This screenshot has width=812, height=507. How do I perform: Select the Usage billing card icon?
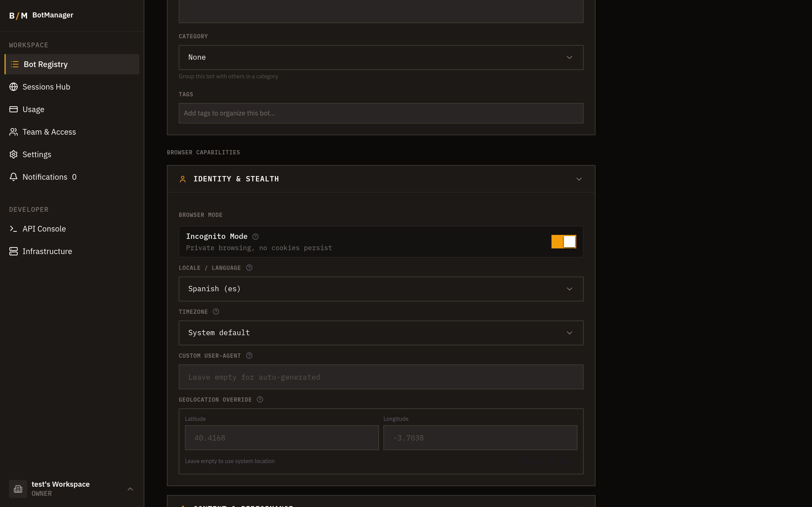click(x=14, y=109)
